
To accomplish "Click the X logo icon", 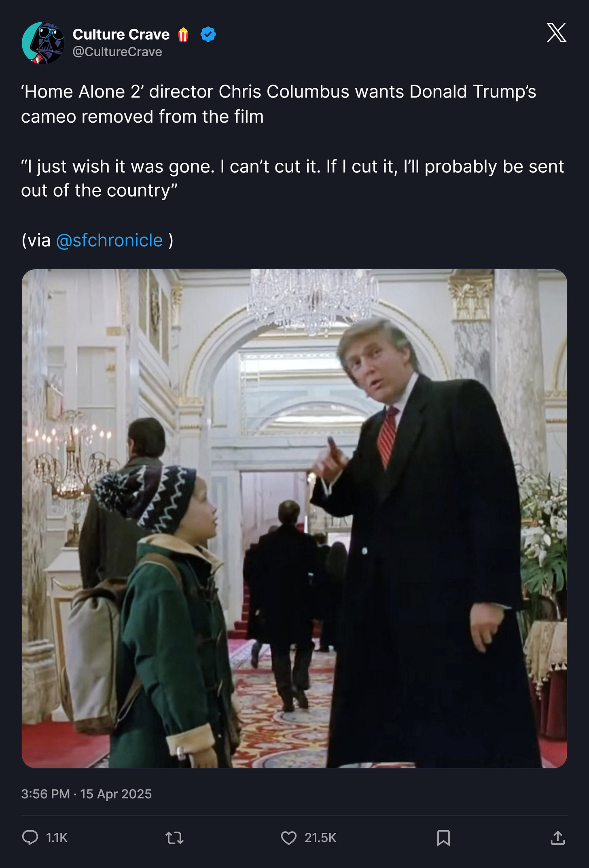I will tap(556, 33).
